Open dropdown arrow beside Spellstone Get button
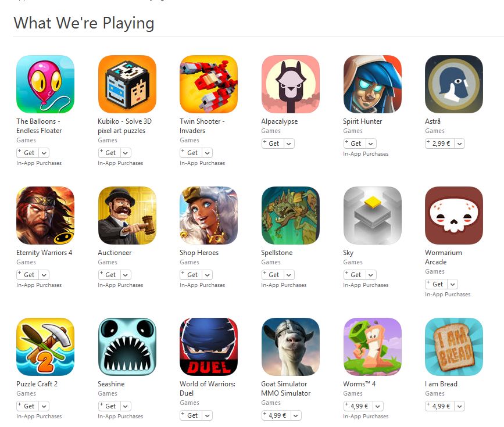This screenshot has width=504, height=427. 289,275
